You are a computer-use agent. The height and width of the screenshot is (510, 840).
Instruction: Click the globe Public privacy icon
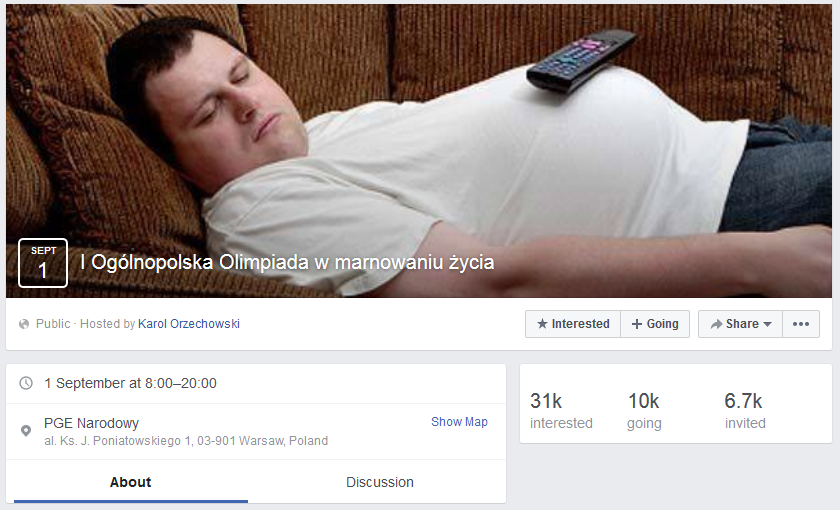pyautogui.click(x=24, y=324)
